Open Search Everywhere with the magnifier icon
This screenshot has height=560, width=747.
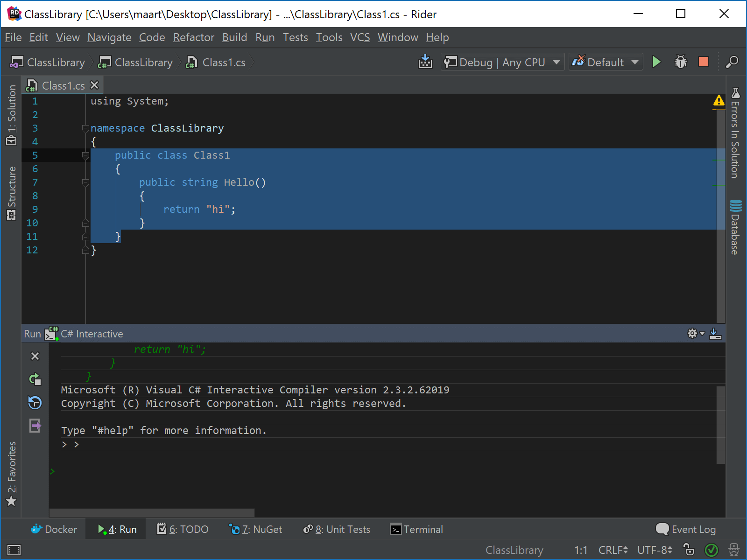[x=732, y=62]
